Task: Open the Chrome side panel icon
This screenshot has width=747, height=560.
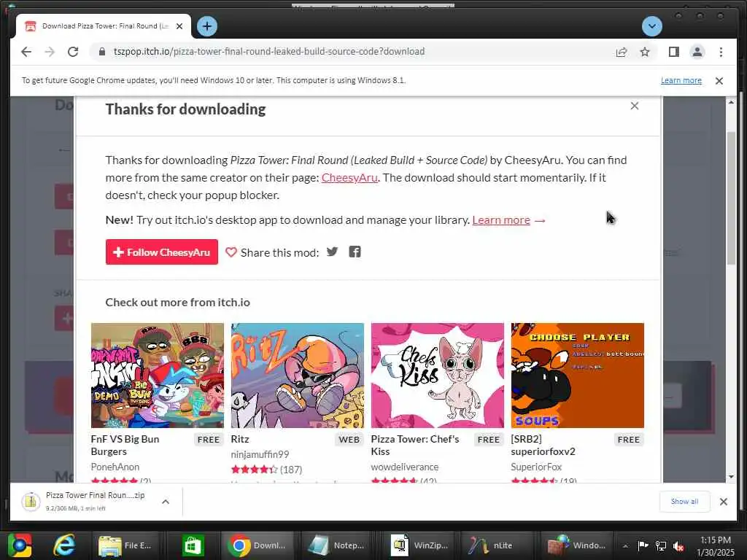Action: pos(673,52)
